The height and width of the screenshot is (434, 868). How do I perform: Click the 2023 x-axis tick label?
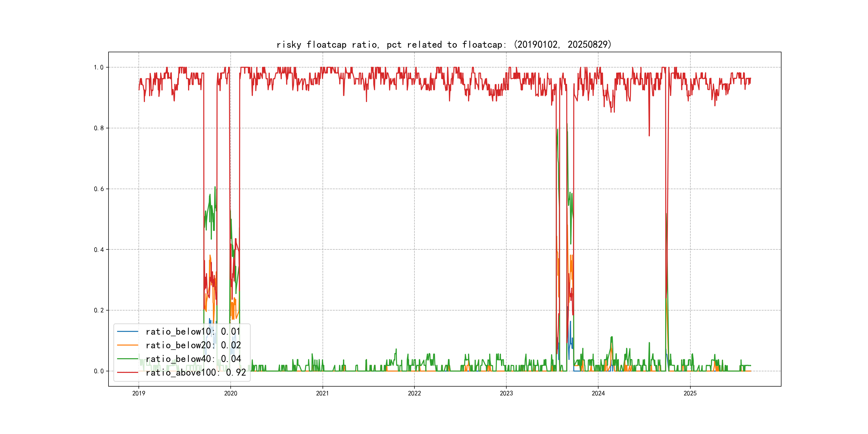(x=506, y=393)
